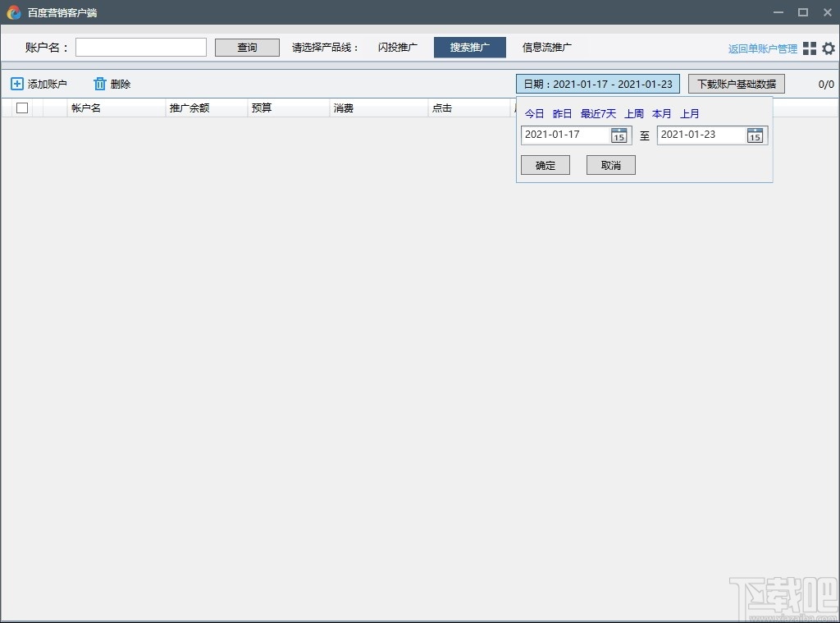Select 最近7天 in the date picker
The height and width of the screenshot is (623, 840).
coord(598,113)
